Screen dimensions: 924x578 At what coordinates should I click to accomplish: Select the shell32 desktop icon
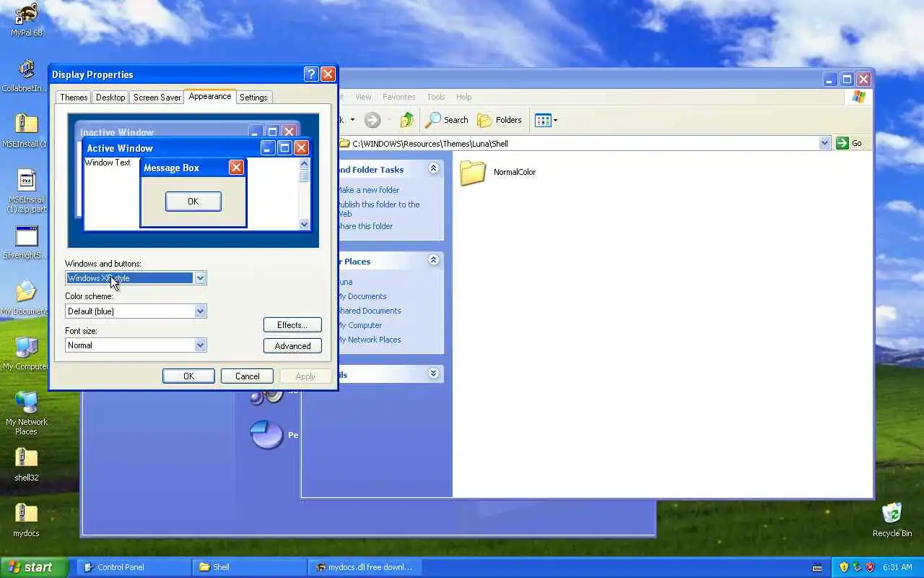(x=26, y=465)
